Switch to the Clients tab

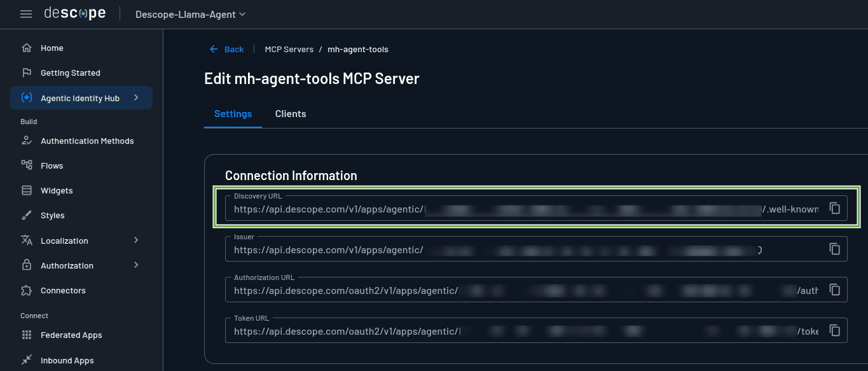click(291, 114)
